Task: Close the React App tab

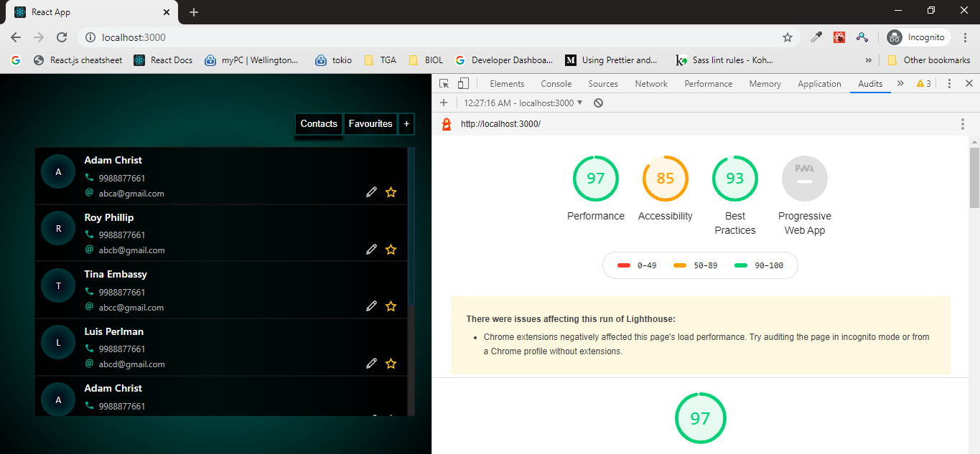Action: (x=167, y=12)
